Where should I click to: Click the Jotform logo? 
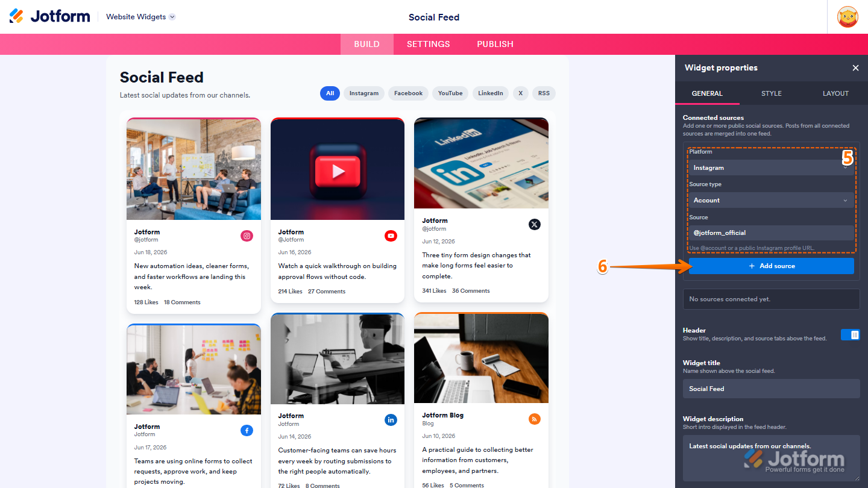tap(49, 16)
